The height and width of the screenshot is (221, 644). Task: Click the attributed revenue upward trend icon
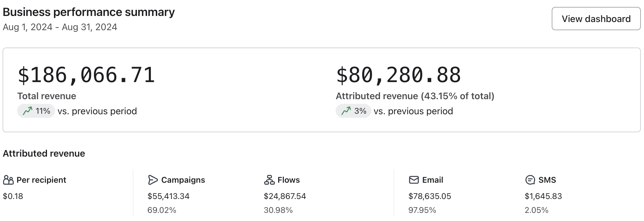coord(346,111)
